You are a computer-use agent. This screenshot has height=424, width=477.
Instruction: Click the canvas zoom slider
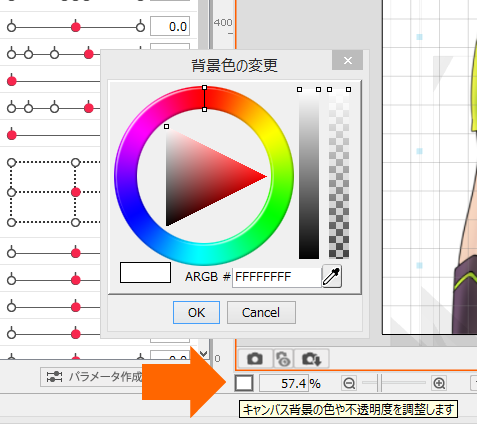click(x=394, y=383)
